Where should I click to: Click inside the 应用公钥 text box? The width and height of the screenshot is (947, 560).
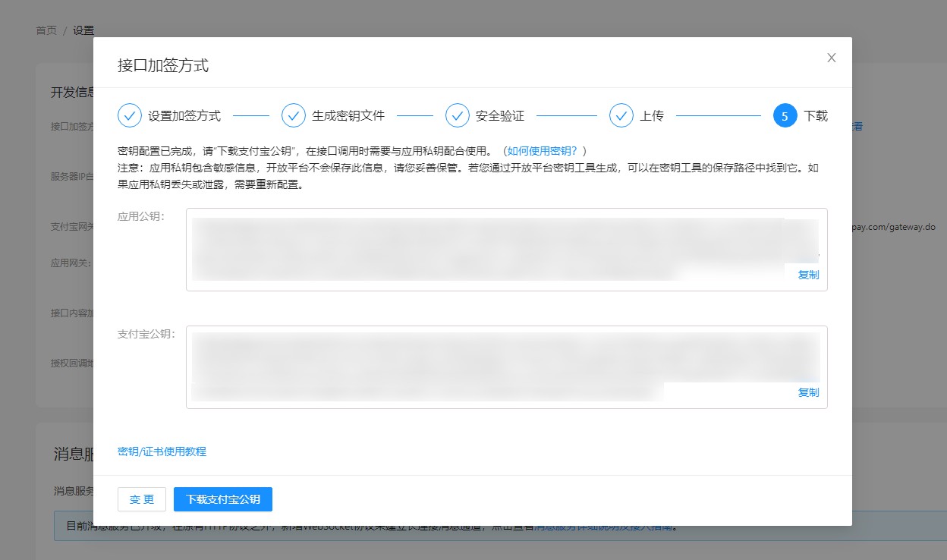pos(506,250)
